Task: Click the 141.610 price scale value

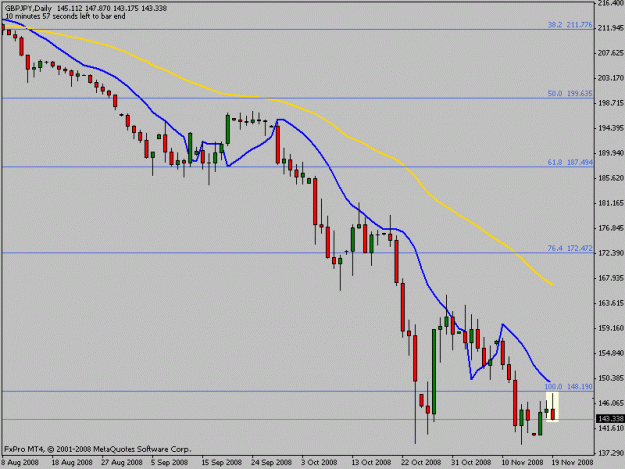Action: 611,428
